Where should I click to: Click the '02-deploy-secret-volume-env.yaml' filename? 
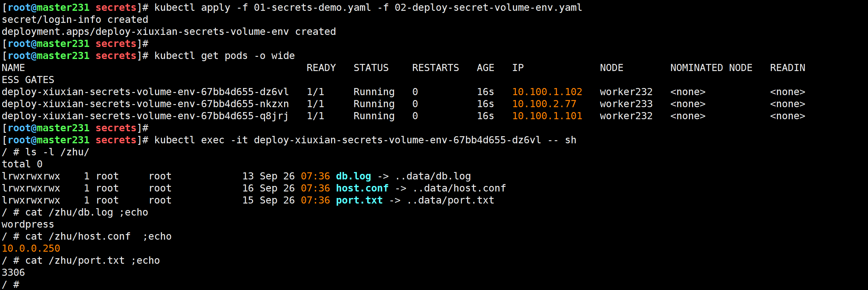pos(488,7)
